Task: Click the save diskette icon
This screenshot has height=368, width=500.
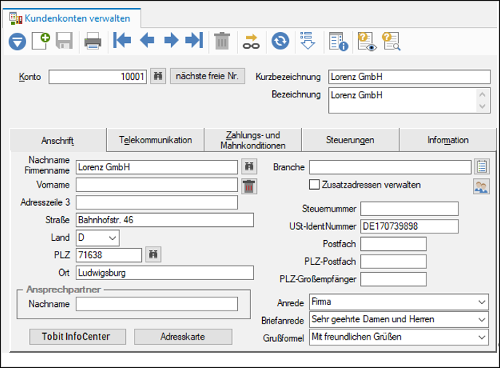Action: 64,41
